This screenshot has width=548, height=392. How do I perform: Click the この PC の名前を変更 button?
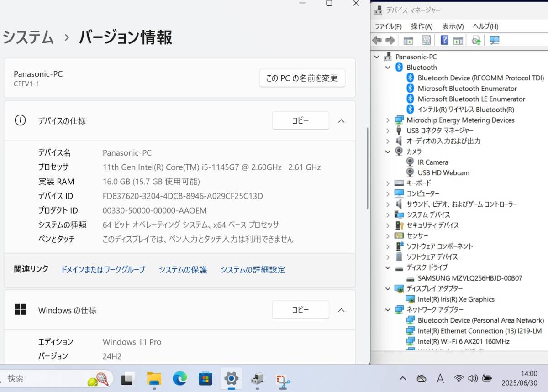[x=302, y=78]
